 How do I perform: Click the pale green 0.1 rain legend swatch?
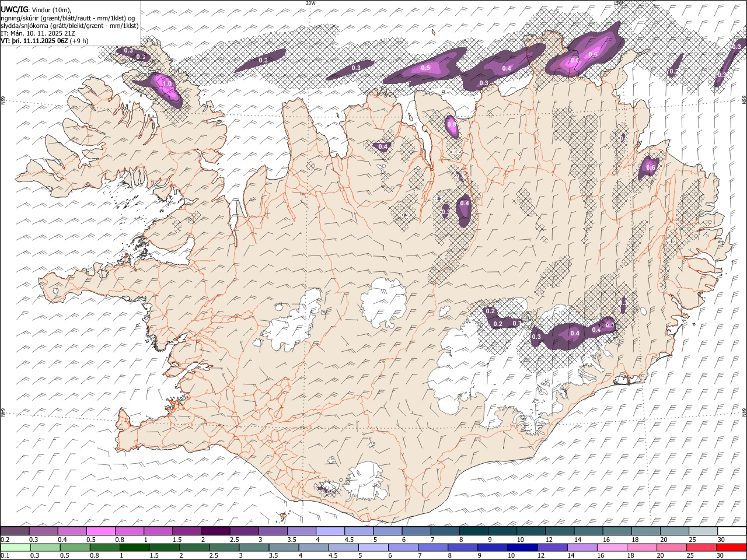click(16, 547)
